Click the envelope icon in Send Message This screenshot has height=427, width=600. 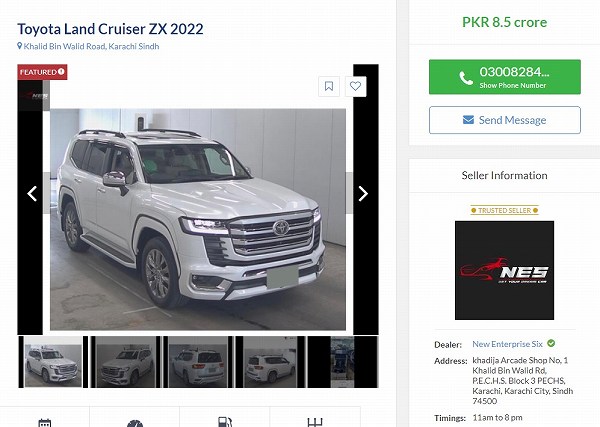[x=468, y=120]
